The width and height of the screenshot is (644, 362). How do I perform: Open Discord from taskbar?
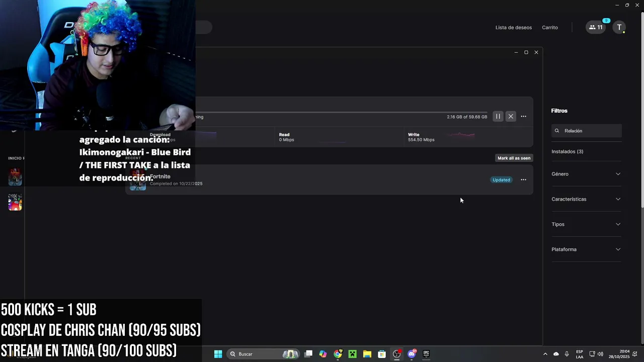(412, 354)
